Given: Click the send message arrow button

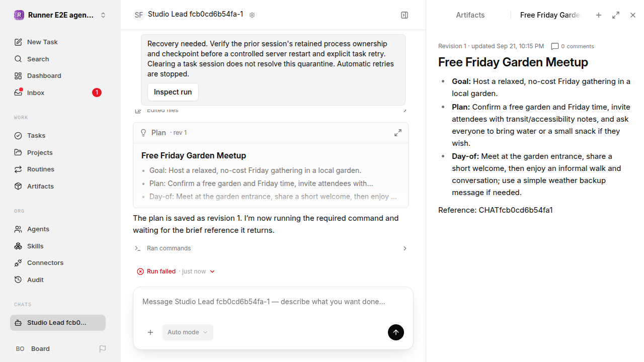Looking at the screenshot, I should point(396,332).
